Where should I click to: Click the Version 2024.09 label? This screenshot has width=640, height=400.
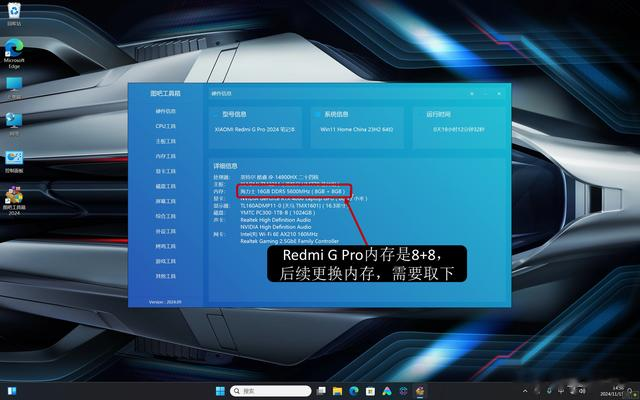(165, 302)
